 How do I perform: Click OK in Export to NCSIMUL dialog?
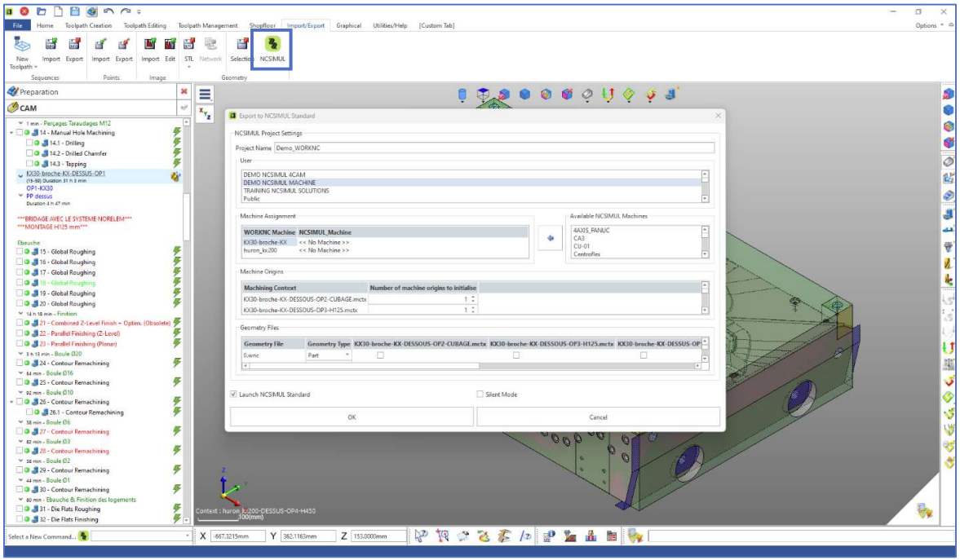(352, 417)
